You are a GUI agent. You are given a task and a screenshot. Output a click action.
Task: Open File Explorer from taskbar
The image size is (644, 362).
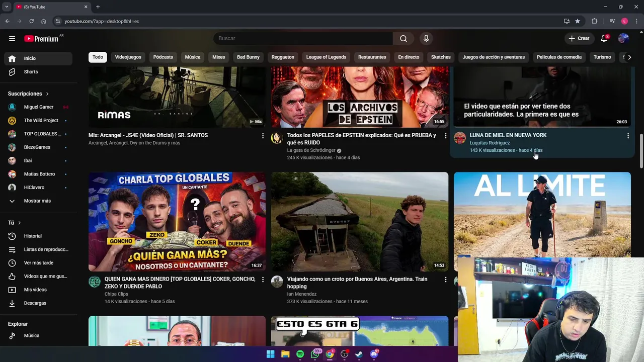285,354
